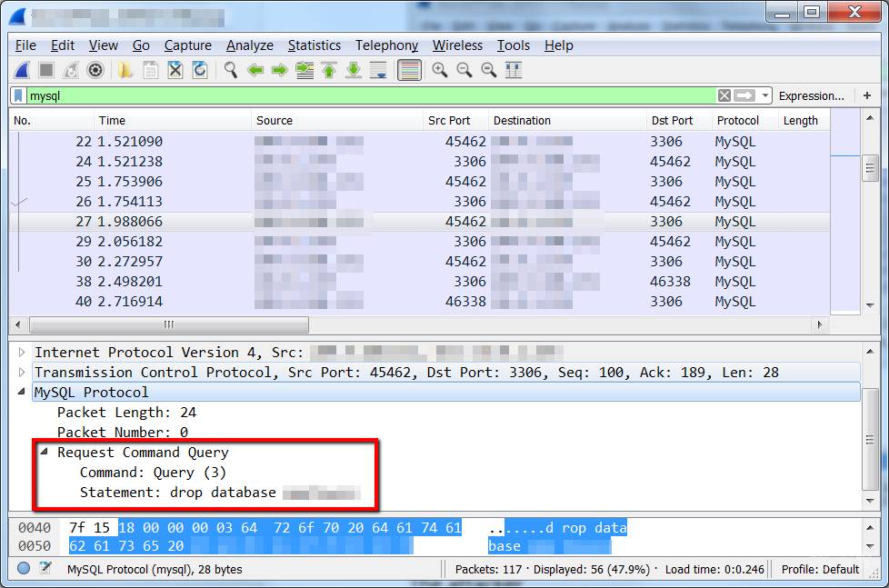Open the Wireless menu

click(457, 45)
